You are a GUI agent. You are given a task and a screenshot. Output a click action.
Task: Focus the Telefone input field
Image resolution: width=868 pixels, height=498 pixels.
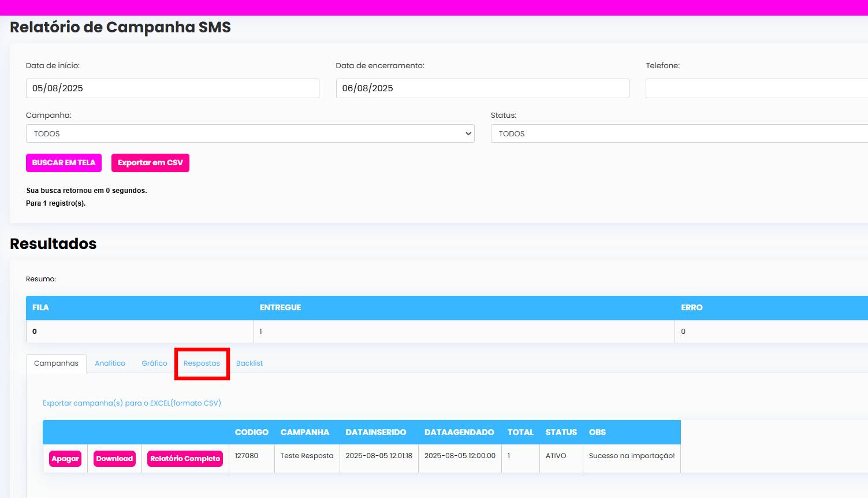coord(757,88)
